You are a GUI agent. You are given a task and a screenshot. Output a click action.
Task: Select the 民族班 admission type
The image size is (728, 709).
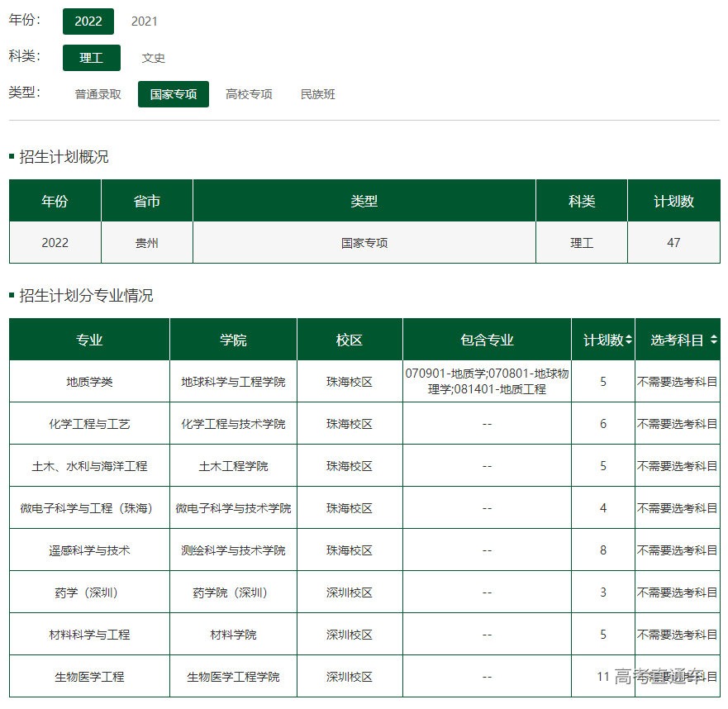317,94
